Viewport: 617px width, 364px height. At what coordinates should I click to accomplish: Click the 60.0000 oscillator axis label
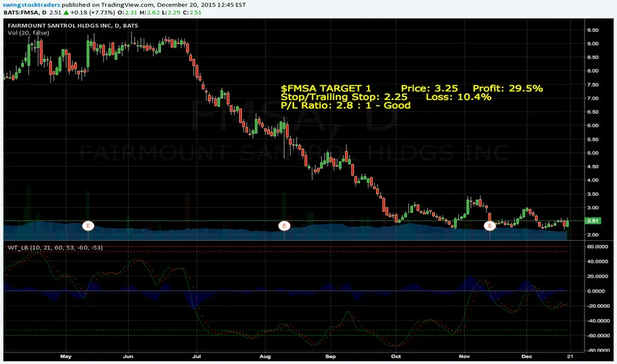click(x=598, y=246)
